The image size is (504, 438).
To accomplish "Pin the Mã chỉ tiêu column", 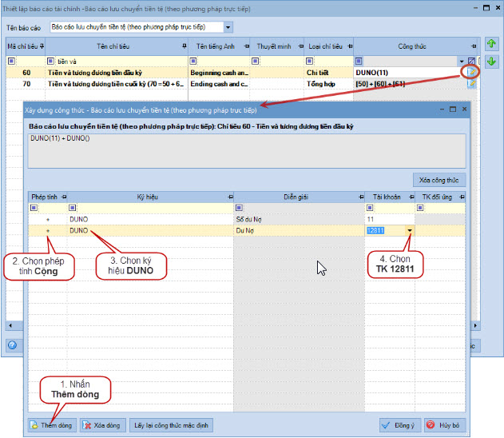I will point(42,46).
